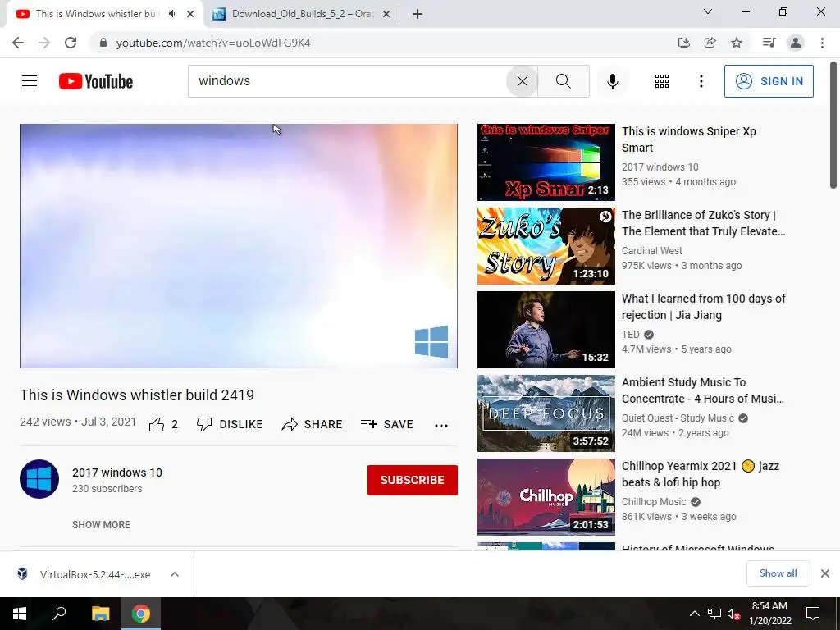The width and height of the screenshot is (840, 630).
Task: Click Show all downloads
Action: pyautogui.click(x=778, y=573)
